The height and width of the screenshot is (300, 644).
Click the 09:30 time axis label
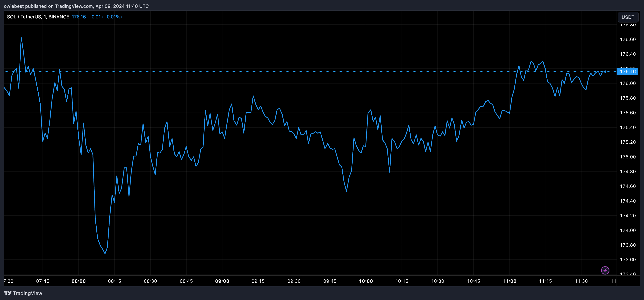point(294,281)
